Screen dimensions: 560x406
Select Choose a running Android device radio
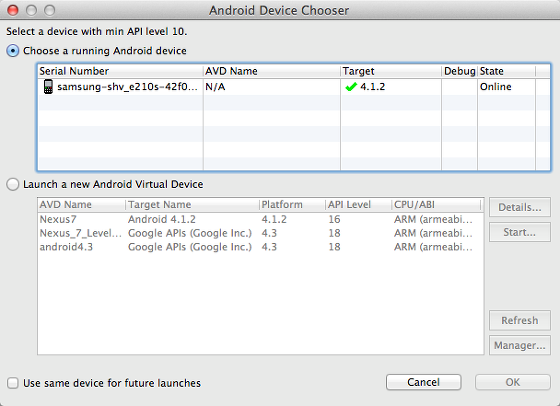click(12, 51)
